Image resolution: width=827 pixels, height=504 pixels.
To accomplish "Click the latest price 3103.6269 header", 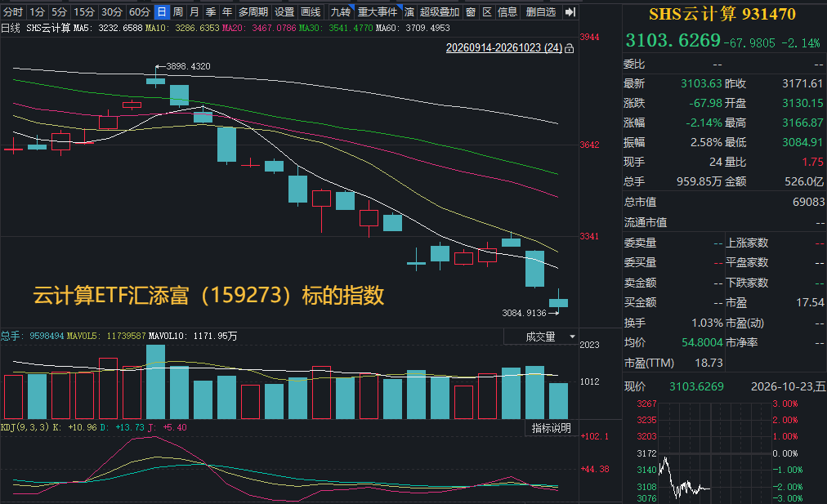I will pyautogui.click(x=673, y=40).
